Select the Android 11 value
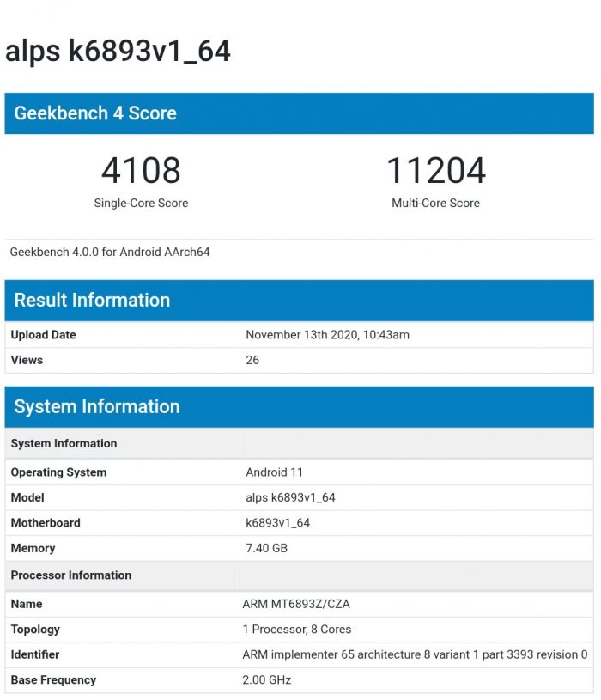Image resolution: width=601 pixels, height=700 pixels. (275, 472)
